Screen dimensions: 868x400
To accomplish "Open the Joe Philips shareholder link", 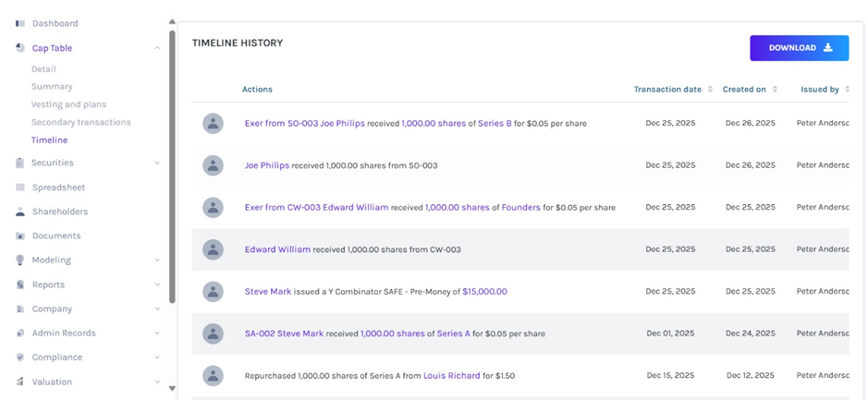I will pos(266,165).
